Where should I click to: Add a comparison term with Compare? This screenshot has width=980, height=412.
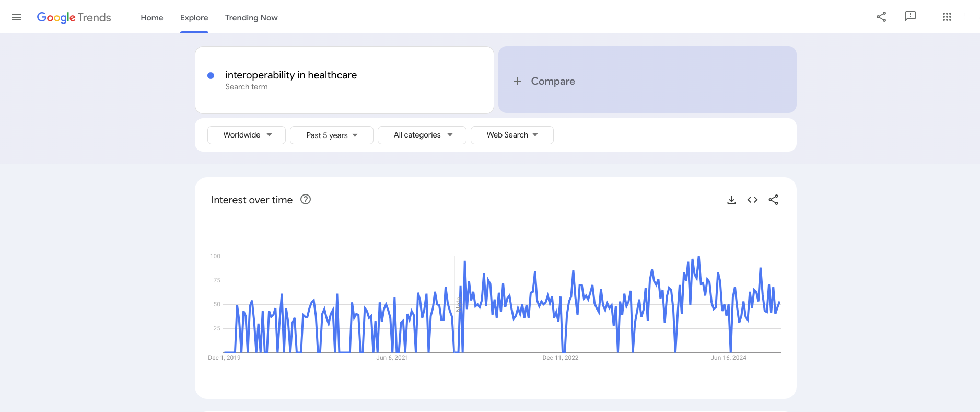click(647, 79)
